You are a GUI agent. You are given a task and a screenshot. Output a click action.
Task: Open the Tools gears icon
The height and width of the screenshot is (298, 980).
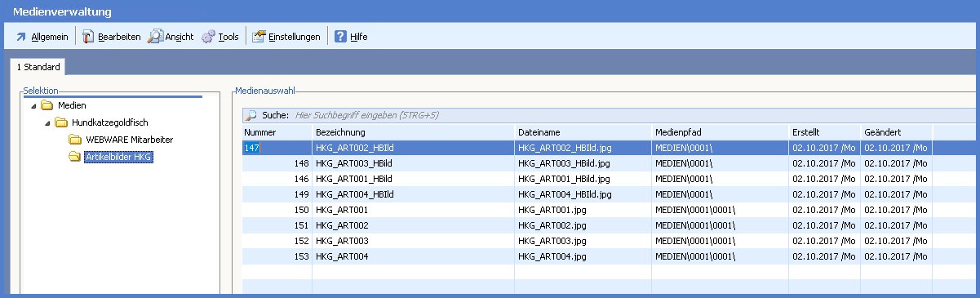click(208, 37)
